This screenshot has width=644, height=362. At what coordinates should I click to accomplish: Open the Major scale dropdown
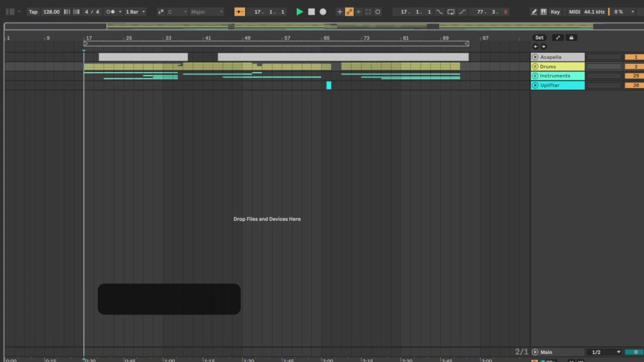(x=206, y=12)
